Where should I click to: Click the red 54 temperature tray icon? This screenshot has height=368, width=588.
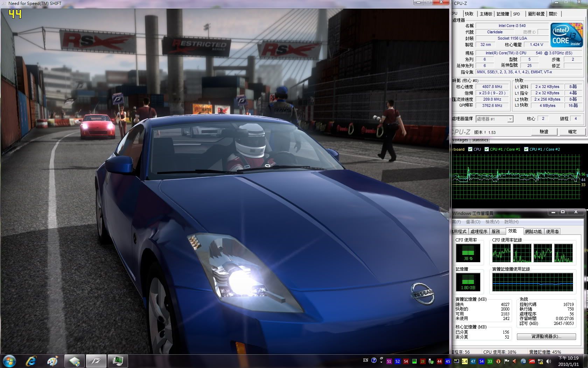click(x=406, y=361)
